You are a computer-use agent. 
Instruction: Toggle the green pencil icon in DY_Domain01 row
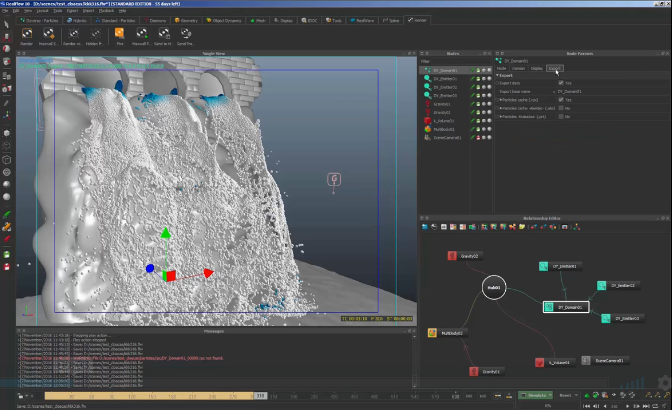(x=473, y=70)
